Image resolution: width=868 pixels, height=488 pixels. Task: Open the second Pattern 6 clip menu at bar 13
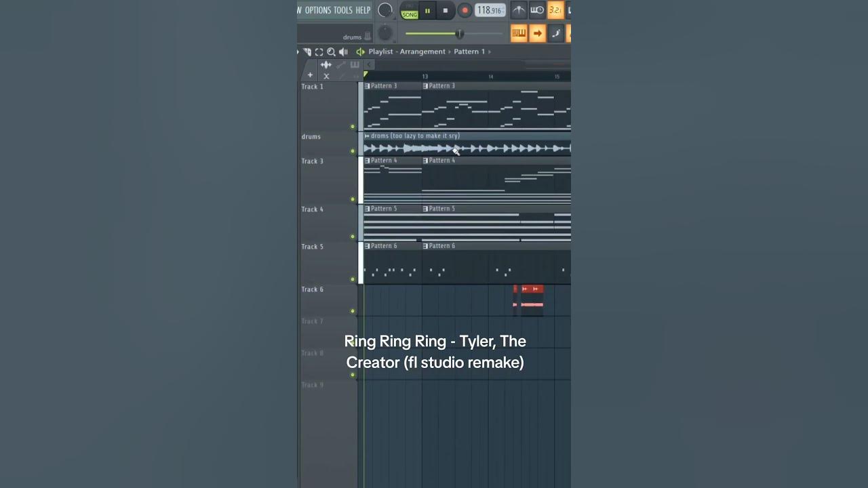tap(426, 246)
